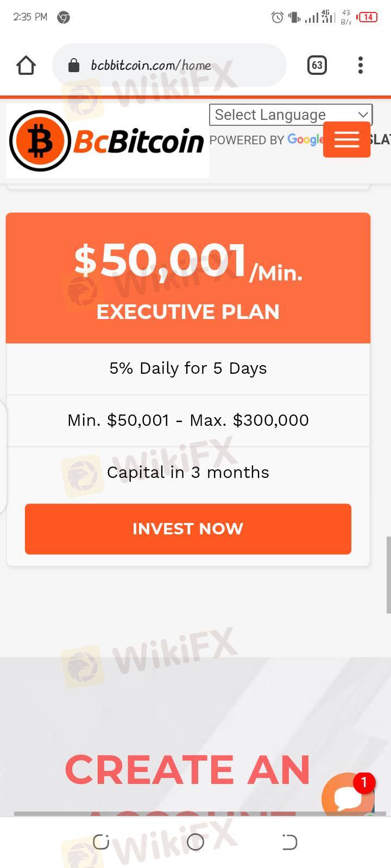Open the live chat bubble

pos(348,796)
